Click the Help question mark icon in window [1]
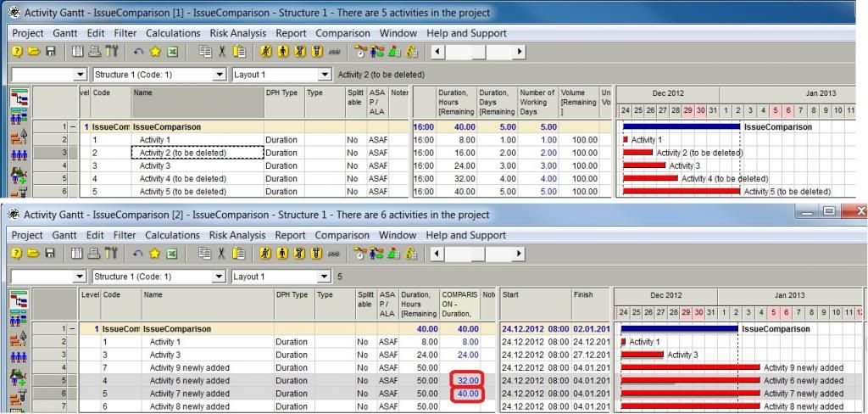Viewport: 868px width, 414px height. pos(17,52)
